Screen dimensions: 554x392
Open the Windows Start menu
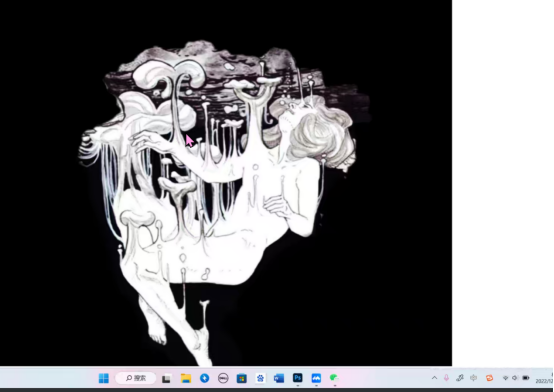pos(104,378)
